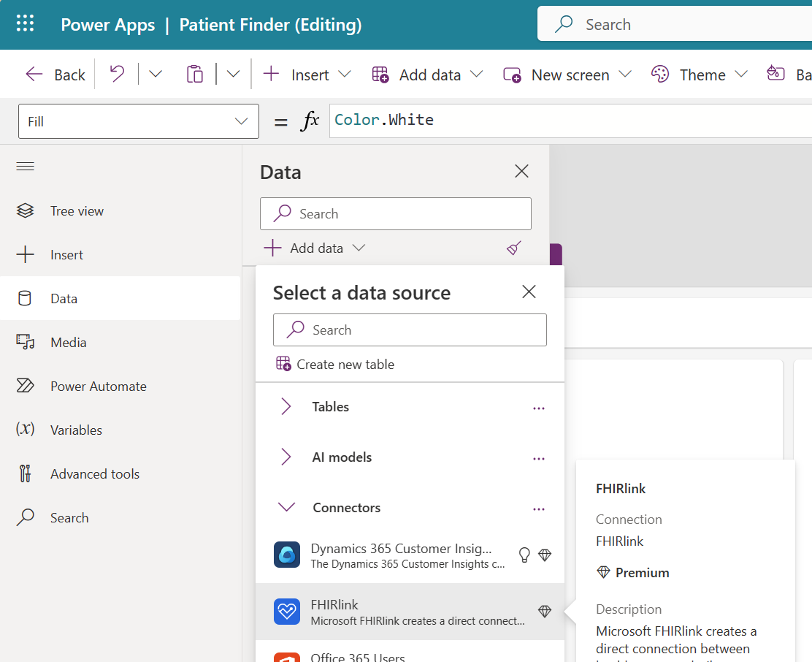Image resolution: width=812 pixels, height=662 pixels.
Task: Click Create new table
Action: click(335, 364)
